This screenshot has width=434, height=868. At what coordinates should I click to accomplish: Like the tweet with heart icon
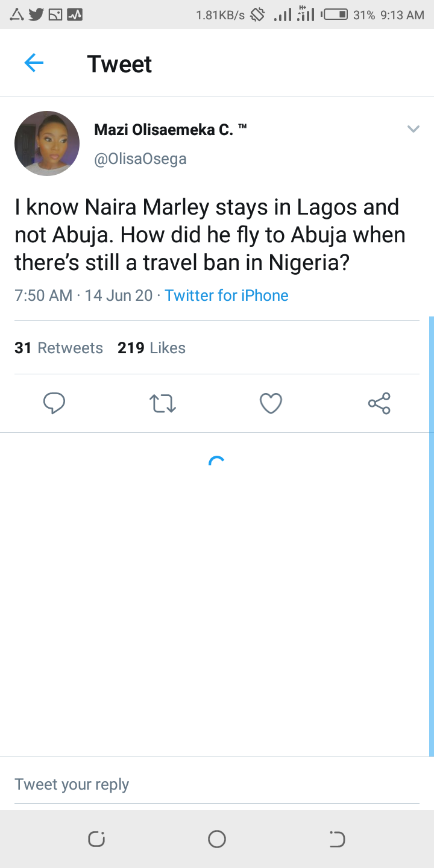[x=271, y=403]
